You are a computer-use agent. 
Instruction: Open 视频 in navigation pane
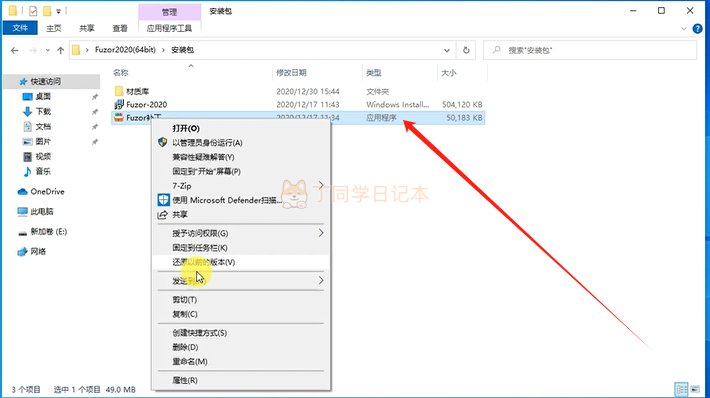[x=43, y=156]
